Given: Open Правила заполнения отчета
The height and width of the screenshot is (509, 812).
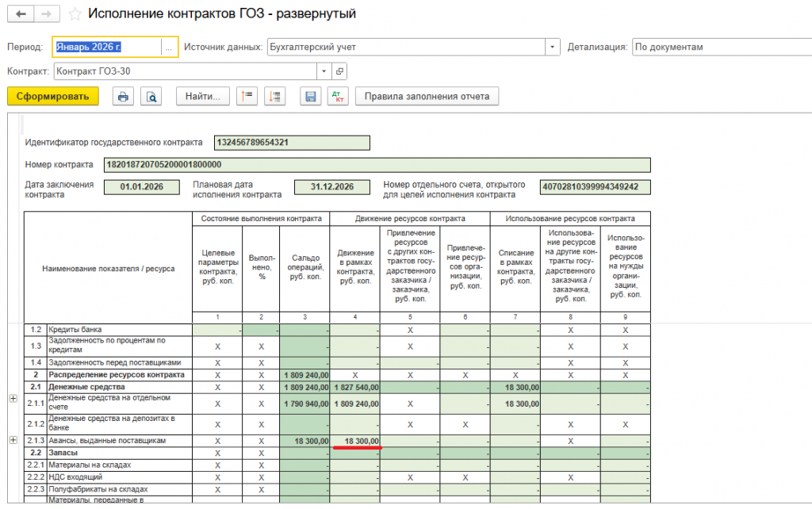Looking at the screenshot, I should [427, 96].
